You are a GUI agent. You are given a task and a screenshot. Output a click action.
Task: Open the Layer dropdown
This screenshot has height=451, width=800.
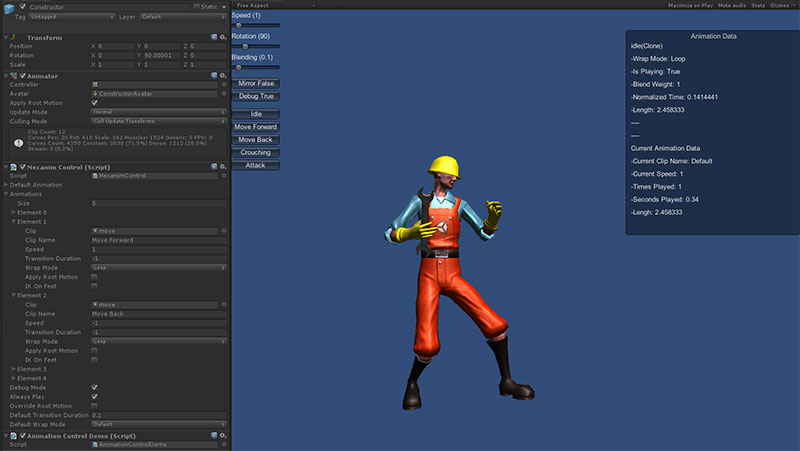(183, 17)
